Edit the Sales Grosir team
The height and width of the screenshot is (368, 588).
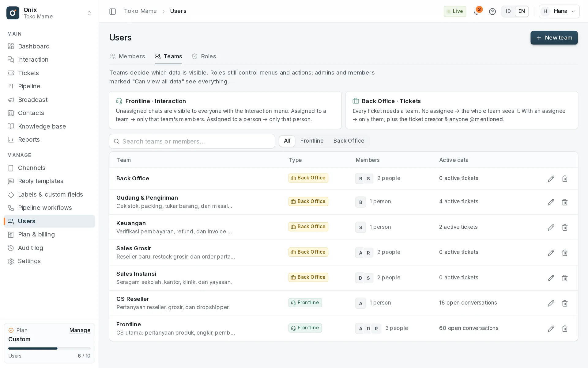click(551, 253)
